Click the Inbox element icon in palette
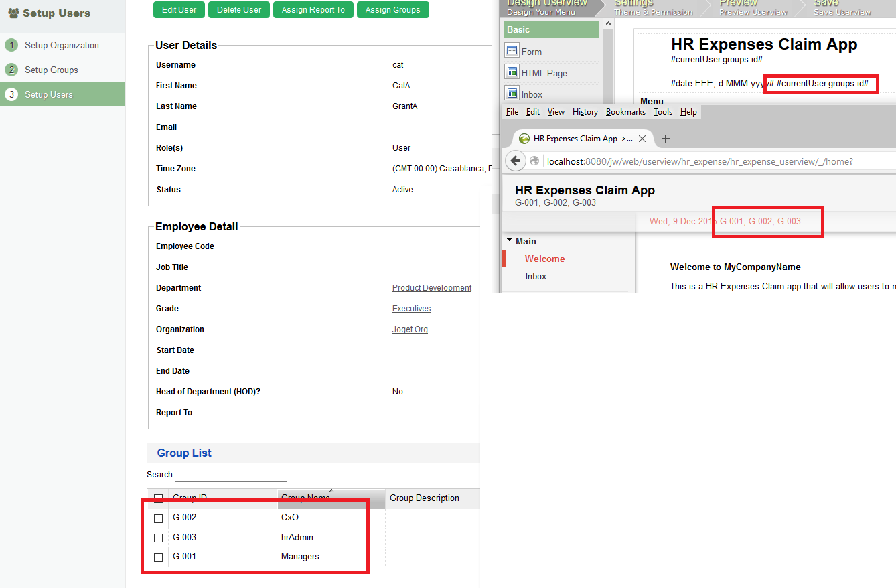This screenshot has height=588, width=896. [512, 94]
